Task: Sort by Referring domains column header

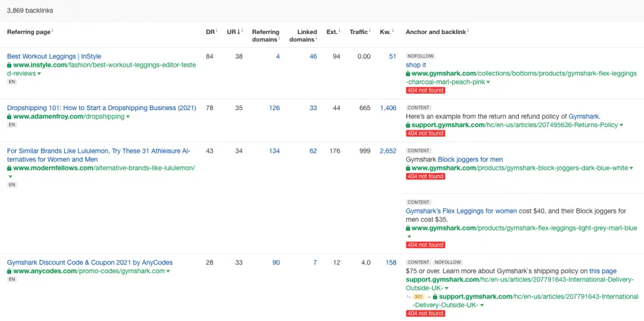Action: tap(265, 35)
